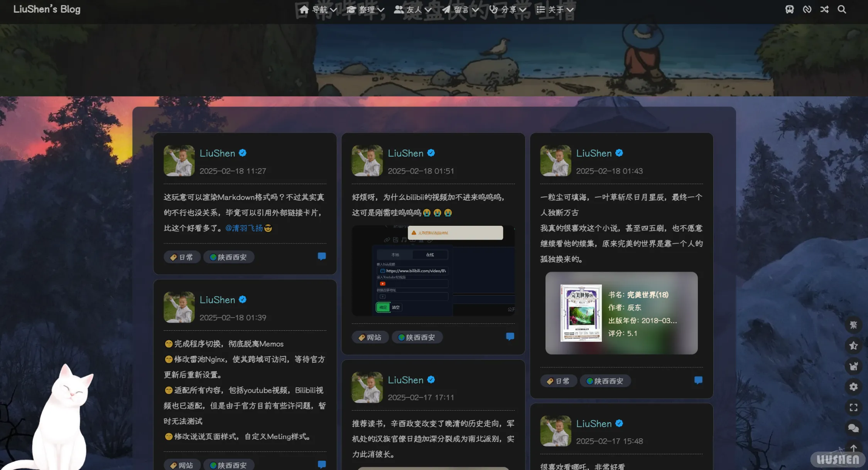Viewport: 868px width, 470px height.
Task: Select the 关于 menu item
Action: (556, 9)
